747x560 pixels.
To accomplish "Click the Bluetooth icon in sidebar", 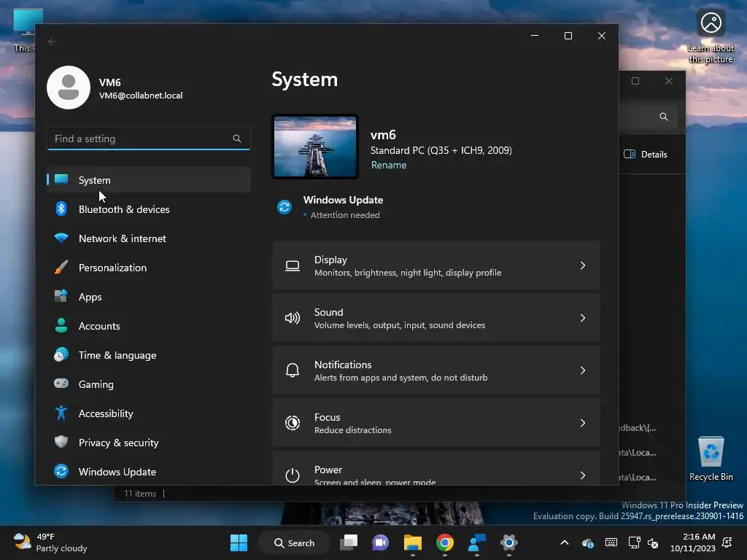I will pyautogui.click(x=61, y=209).
